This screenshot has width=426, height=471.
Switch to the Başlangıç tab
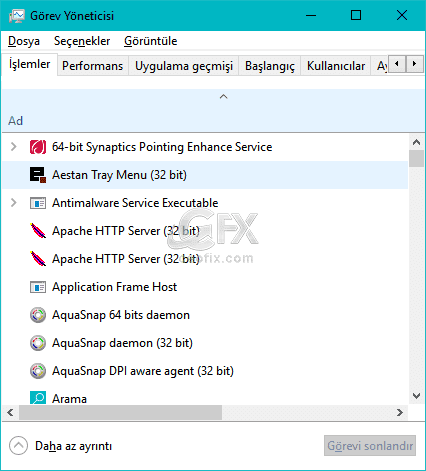270,66
